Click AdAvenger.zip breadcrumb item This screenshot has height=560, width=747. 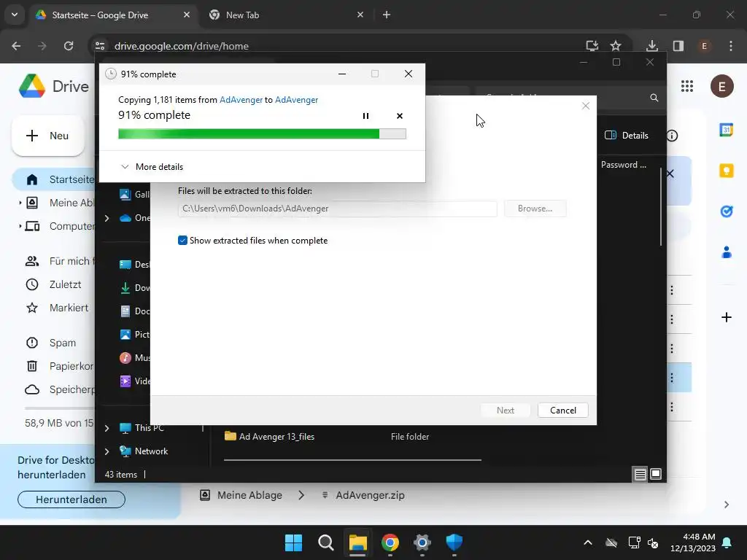coord(363,495)
